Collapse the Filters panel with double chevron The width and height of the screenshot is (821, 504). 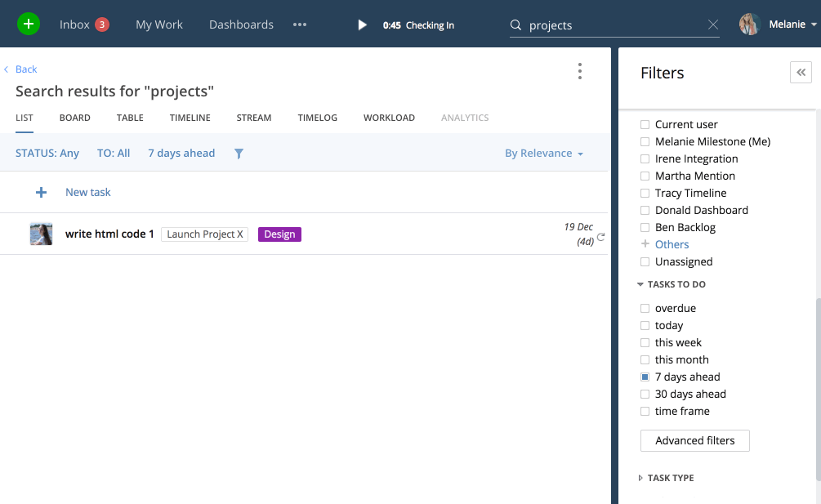click(x=801, y=73)
